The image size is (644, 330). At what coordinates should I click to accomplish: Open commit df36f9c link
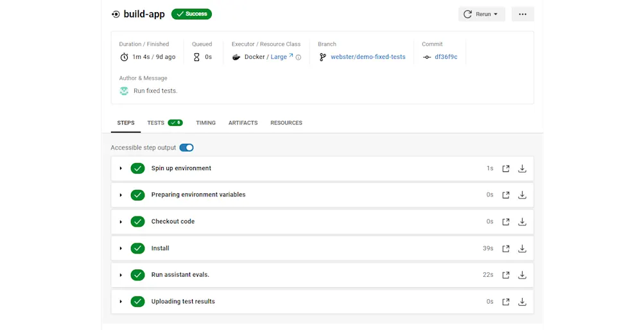446,57
